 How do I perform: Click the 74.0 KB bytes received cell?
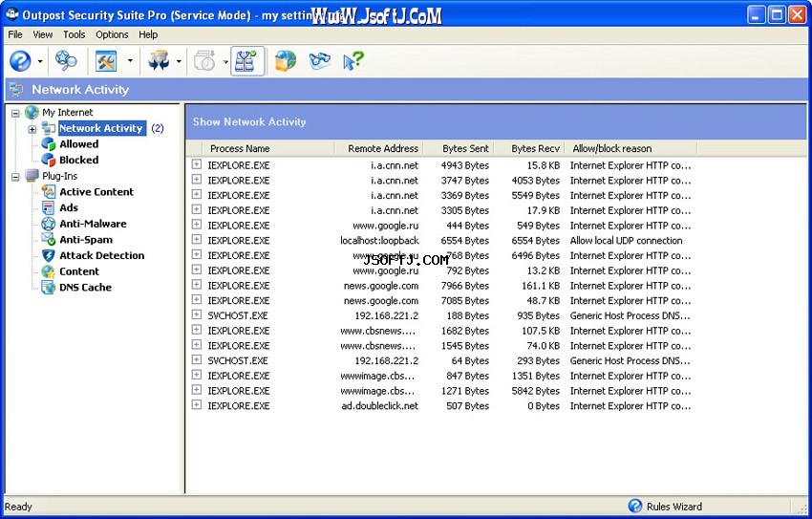click(x=544, y=345)
